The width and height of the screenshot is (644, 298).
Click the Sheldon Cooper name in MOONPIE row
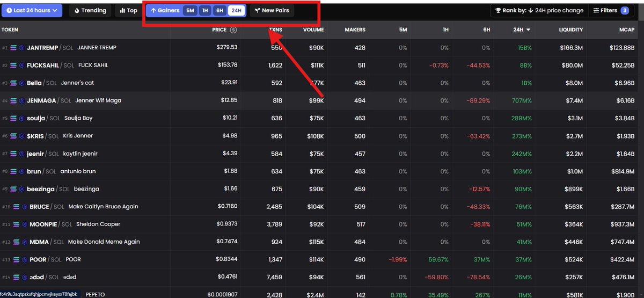click(x=98, y=224)
